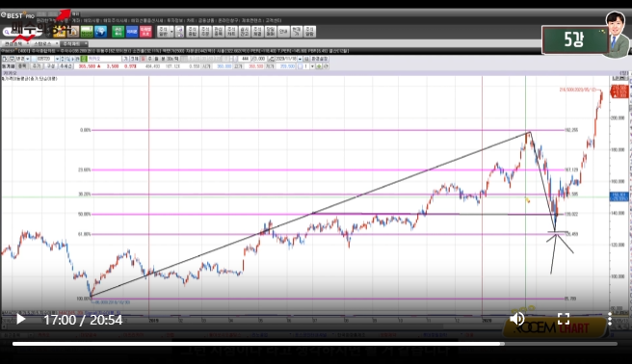The image size is (632, 364).
Task: Toggle the daily (일) chart period button
Action: click(144, 59)
